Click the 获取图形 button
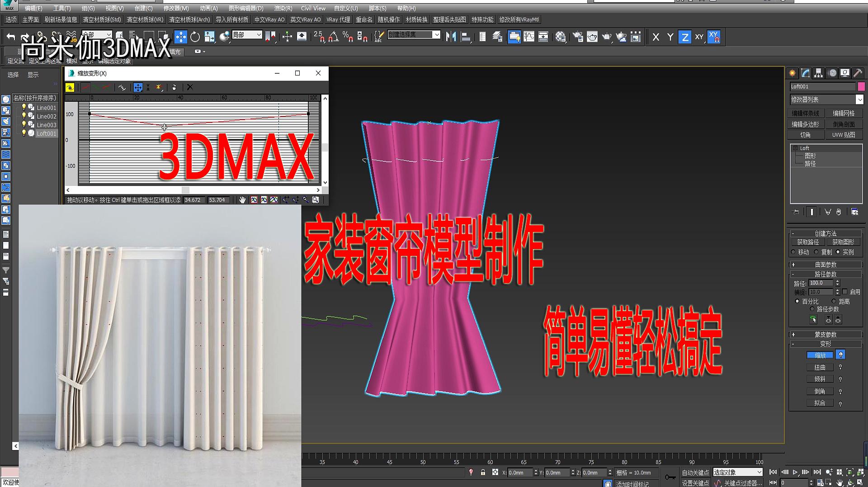Screen dimensions: 868x487 coord(844,242)
